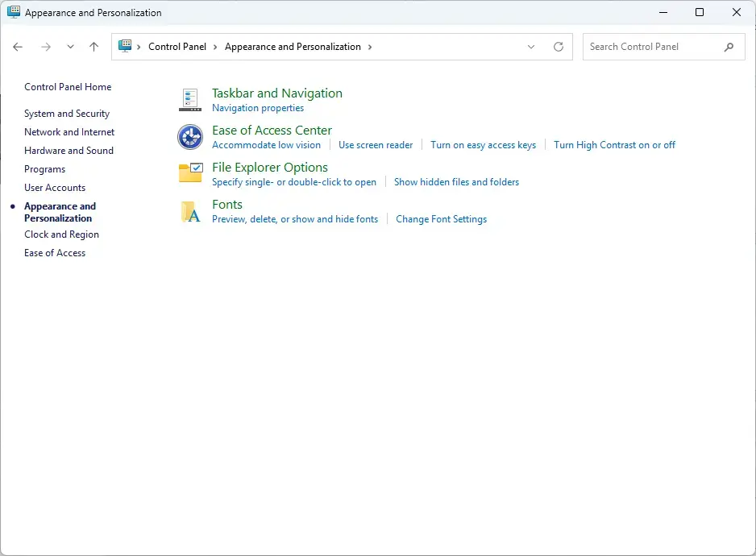The width and height of the screenshot is (756, 556).
Task: Open Programs category in sidebar
Action: tap(45, 169)
